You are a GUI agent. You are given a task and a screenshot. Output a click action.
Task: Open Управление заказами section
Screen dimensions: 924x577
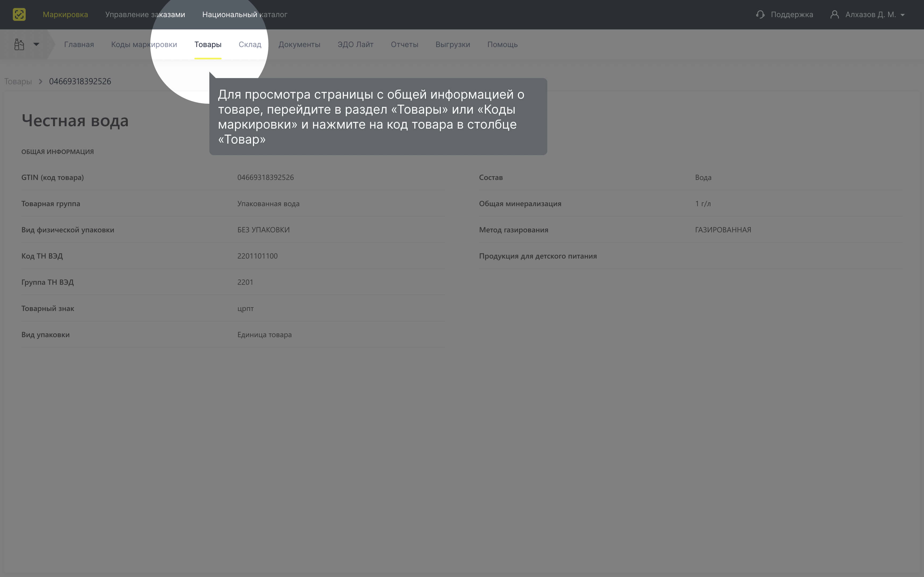click(145, 14)
